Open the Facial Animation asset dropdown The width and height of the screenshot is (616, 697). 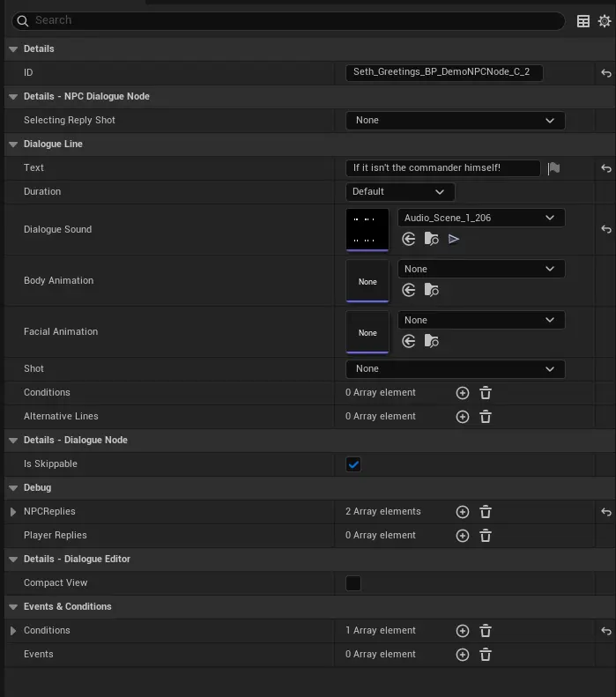click(x=481, y=320)
